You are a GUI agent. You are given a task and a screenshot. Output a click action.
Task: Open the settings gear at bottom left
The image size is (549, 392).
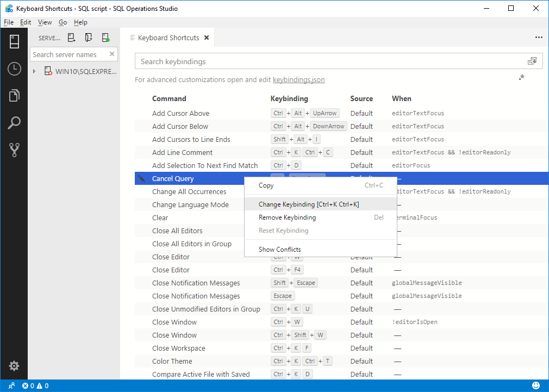[x=14, y=366]
